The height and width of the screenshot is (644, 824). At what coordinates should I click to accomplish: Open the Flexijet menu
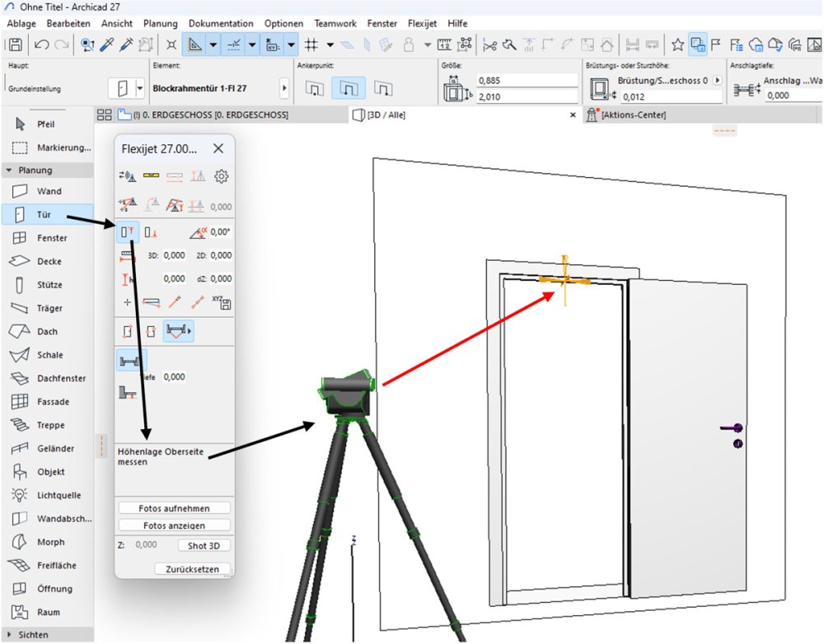[422, 23]
